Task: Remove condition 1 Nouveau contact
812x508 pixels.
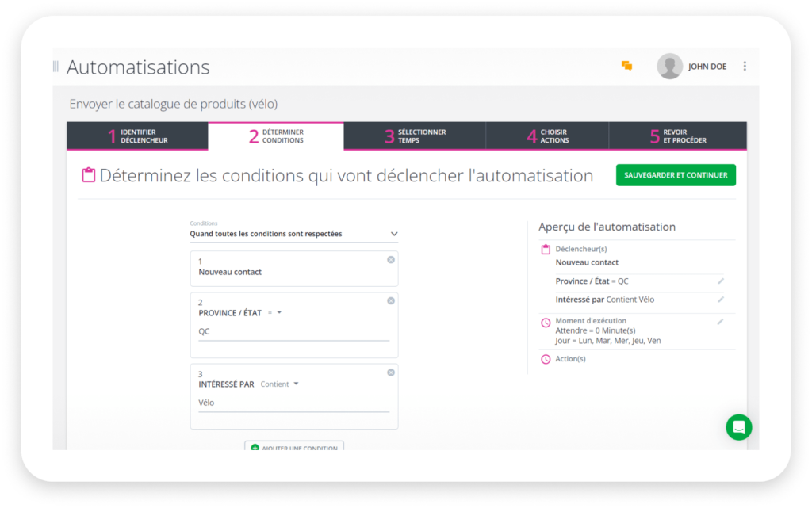Action: (x=390, y=259)
